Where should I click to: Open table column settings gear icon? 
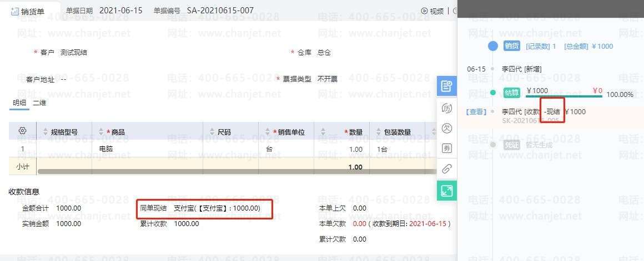click(x=23, y=131)
